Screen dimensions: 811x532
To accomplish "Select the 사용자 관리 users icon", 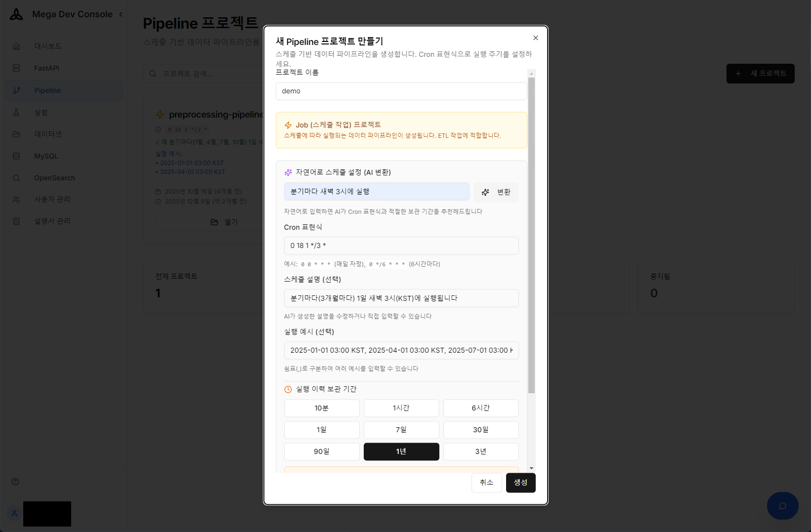I will pos(16,199).
